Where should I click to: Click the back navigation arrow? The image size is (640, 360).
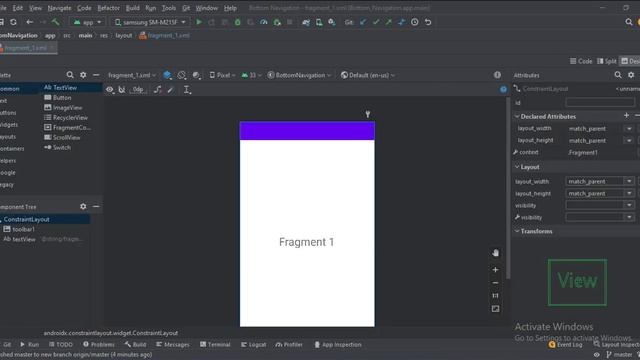pos(29,22)
